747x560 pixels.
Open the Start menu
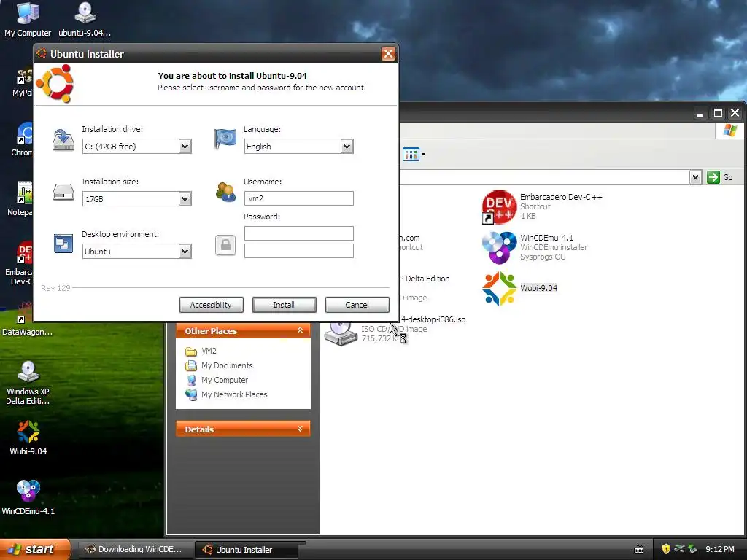(x=35, y=549)
